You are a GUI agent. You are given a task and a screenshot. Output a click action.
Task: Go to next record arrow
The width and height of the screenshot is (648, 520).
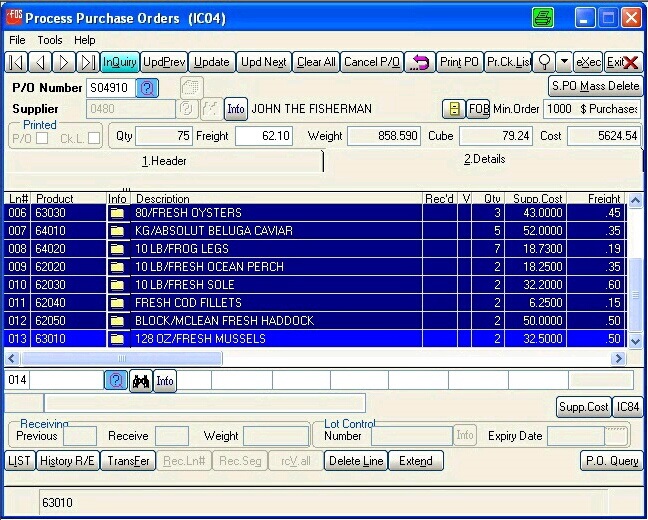64,62
